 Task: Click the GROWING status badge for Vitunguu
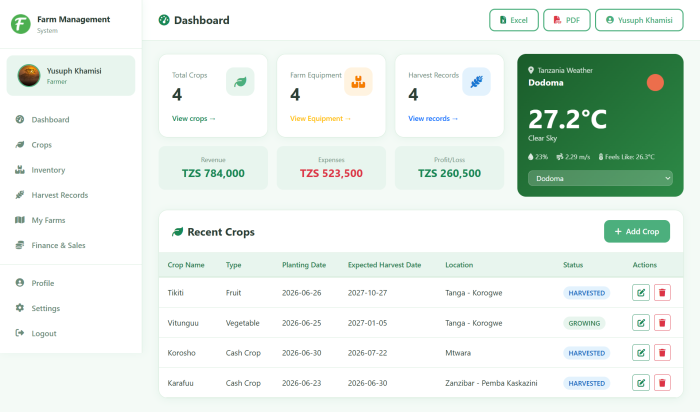click(584, 323)
